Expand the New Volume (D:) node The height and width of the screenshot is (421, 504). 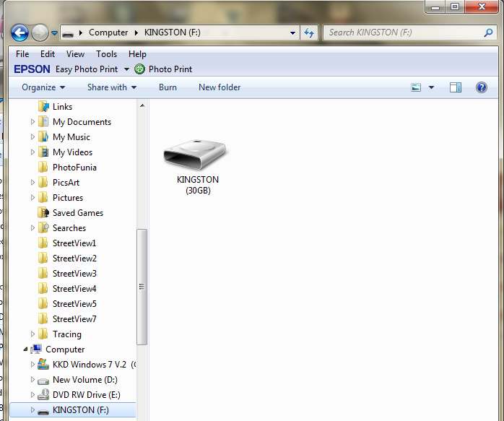[x=32, y=380]
